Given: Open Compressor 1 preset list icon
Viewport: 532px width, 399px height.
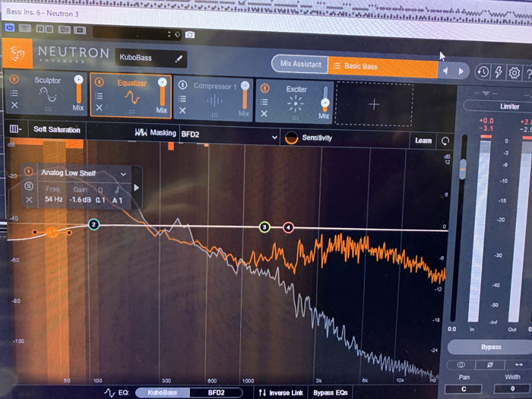Looking at the screenshot, I should tap(182, 99).
